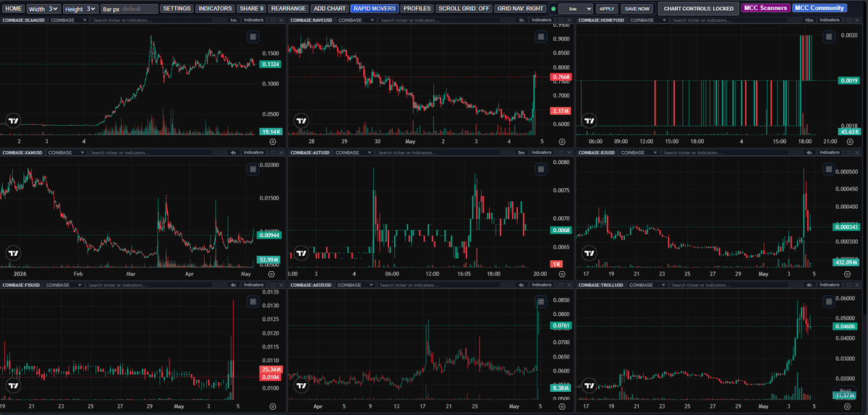Click layout grid icon in TROLLUSD chart

(830, 301)
